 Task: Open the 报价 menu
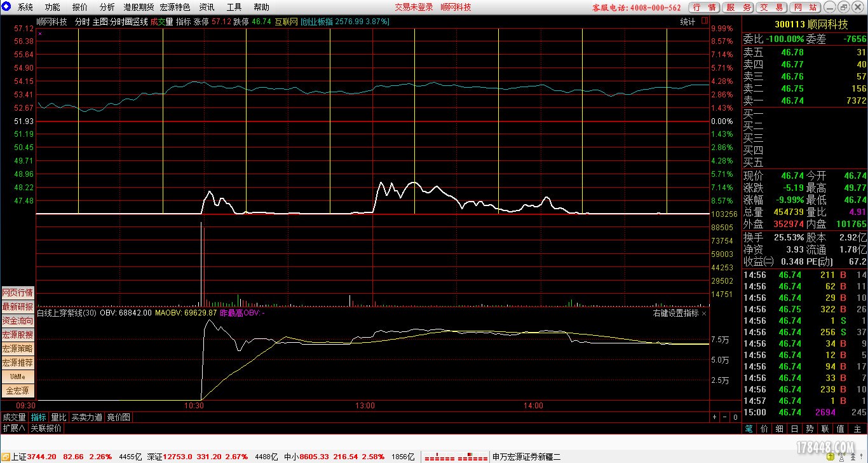coord(80,8)
